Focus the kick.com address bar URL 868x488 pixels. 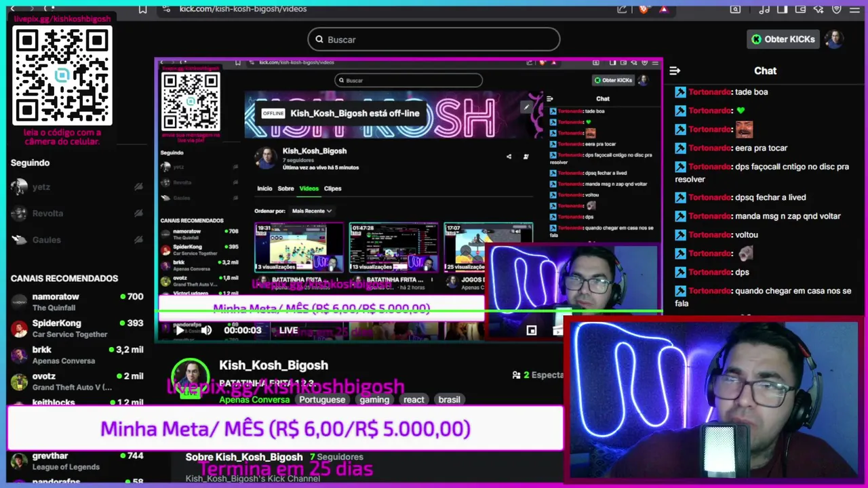[x=243, y=9]
